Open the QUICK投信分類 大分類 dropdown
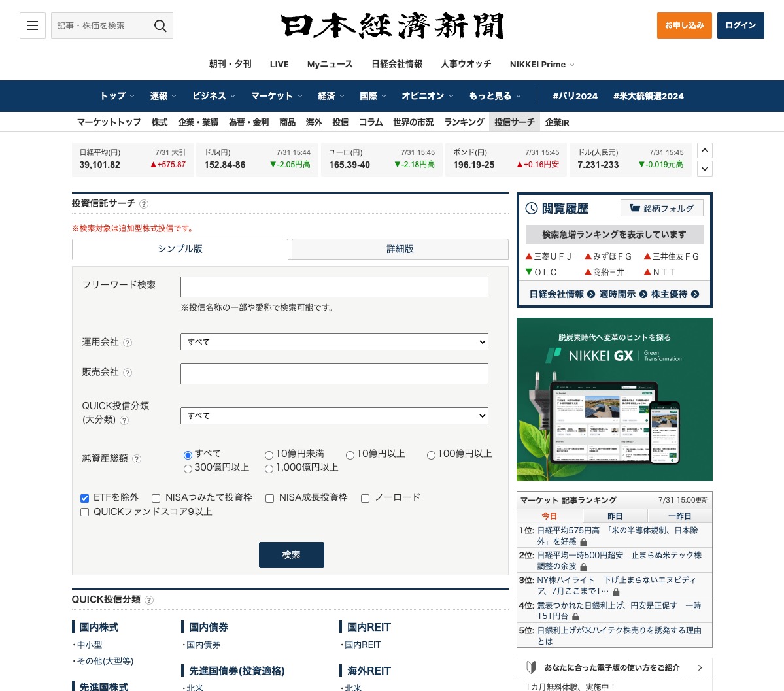Image resolution: width=784 pixels, height=691 pixels. tap(334, 416)
